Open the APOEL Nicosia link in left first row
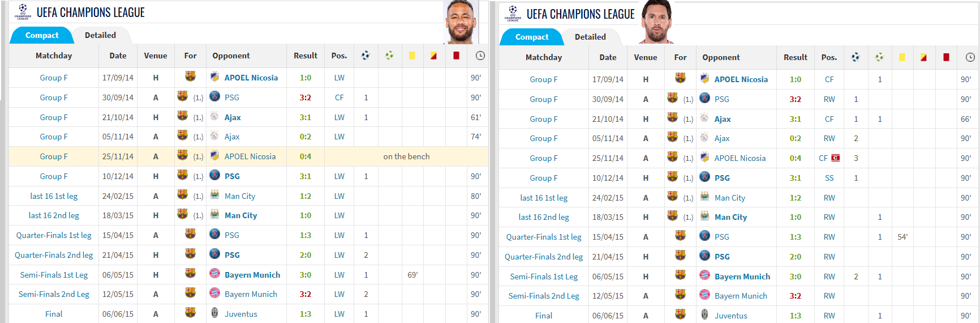 (251, 78)
